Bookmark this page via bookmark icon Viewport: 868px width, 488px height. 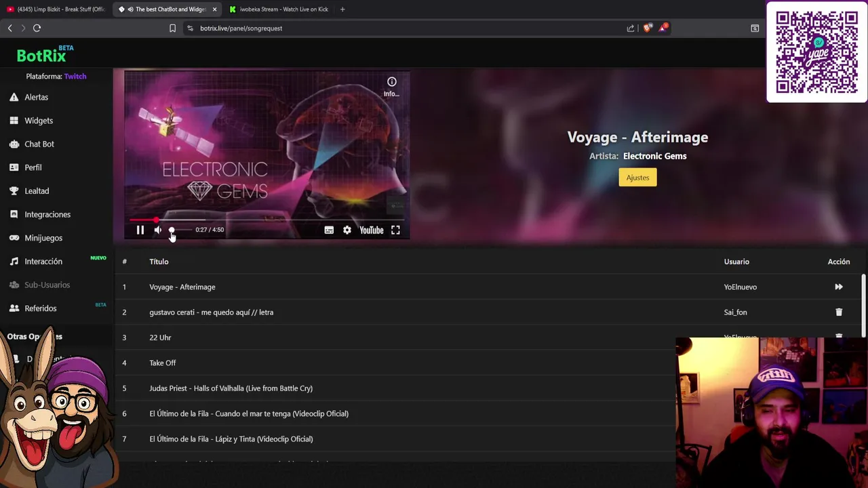pyautogui.click(x=172, y=28)
